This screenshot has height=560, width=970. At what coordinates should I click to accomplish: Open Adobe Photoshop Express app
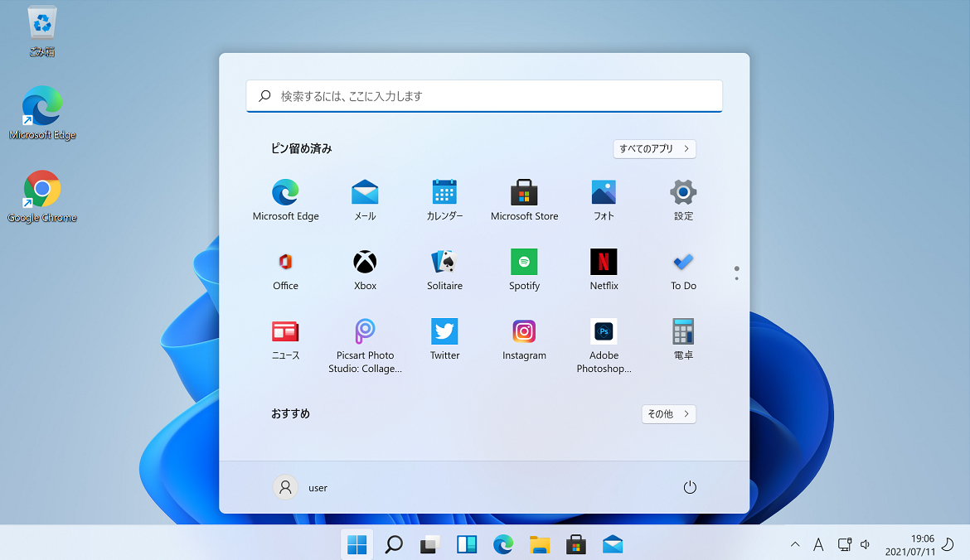point(604,345)
